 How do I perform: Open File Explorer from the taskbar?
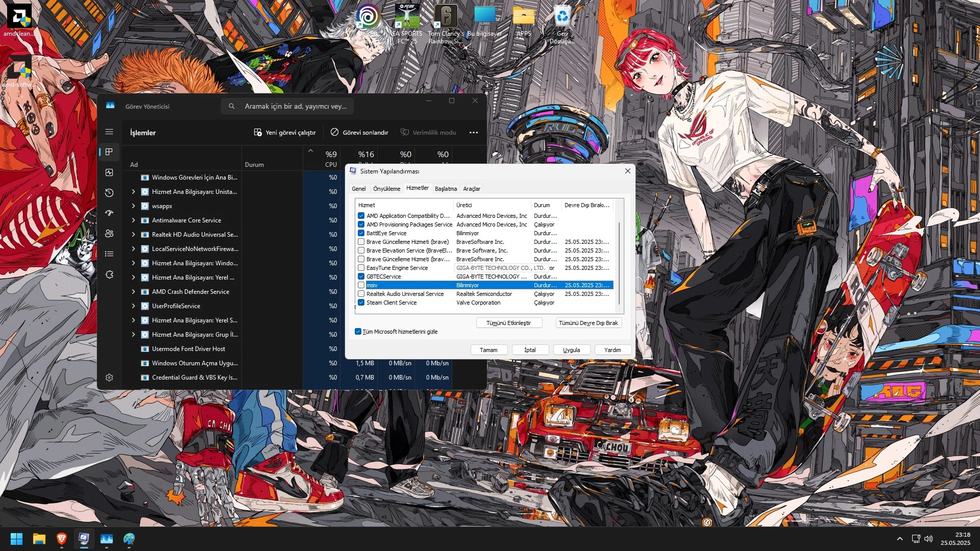click(x=39, y=539)
